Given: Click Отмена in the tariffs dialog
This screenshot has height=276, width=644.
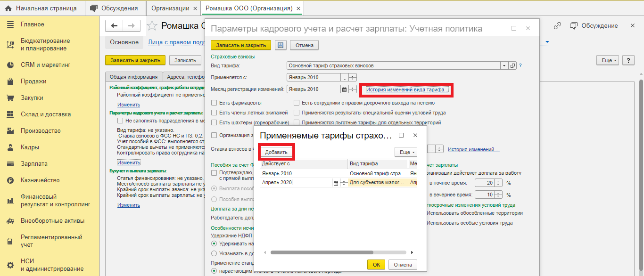Looking at the screenshot, I should click(403, 265).
